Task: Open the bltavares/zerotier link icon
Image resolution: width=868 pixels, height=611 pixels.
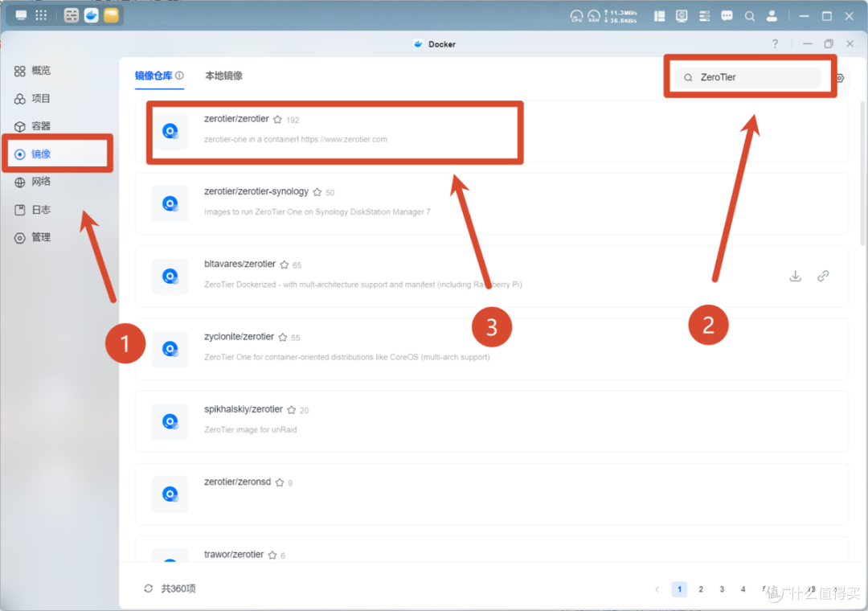Action: [823, 276]
